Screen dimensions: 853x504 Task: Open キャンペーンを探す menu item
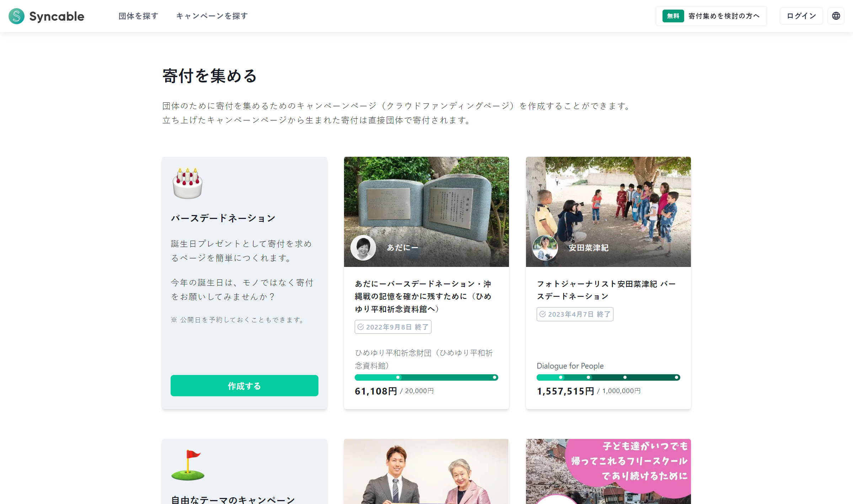212,16
